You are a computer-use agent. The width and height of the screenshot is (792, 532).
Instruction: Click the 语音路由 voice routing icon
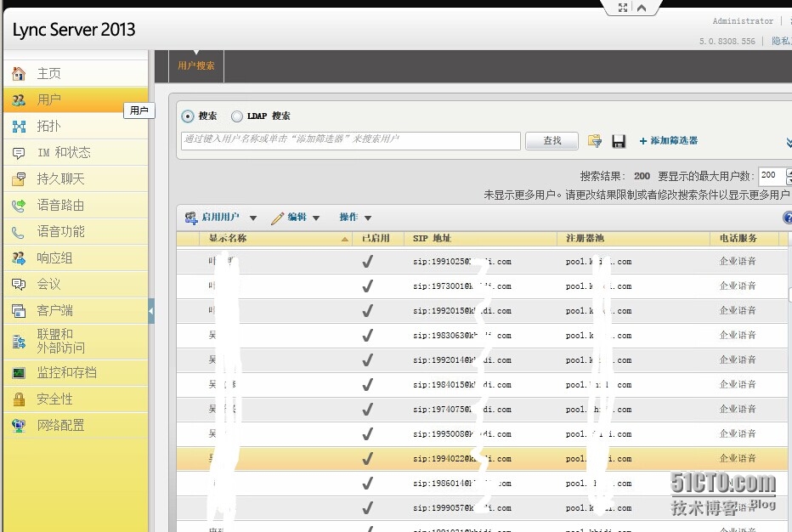[x=19, y=206]
